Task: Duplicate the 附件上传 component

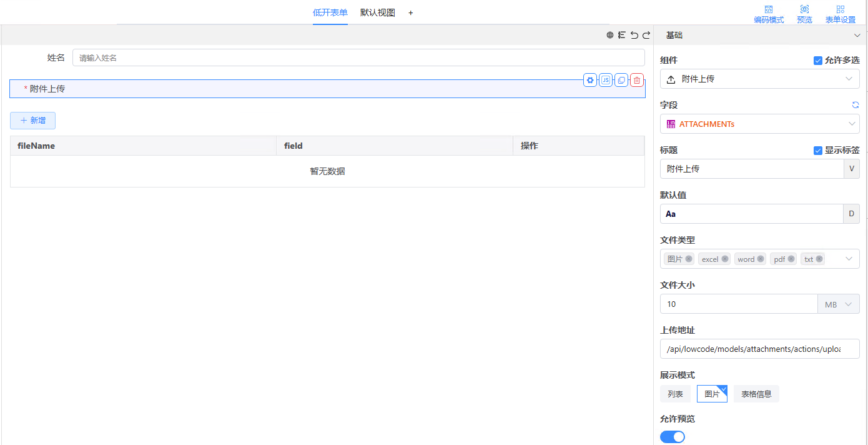Action: (x=621, y=80)
